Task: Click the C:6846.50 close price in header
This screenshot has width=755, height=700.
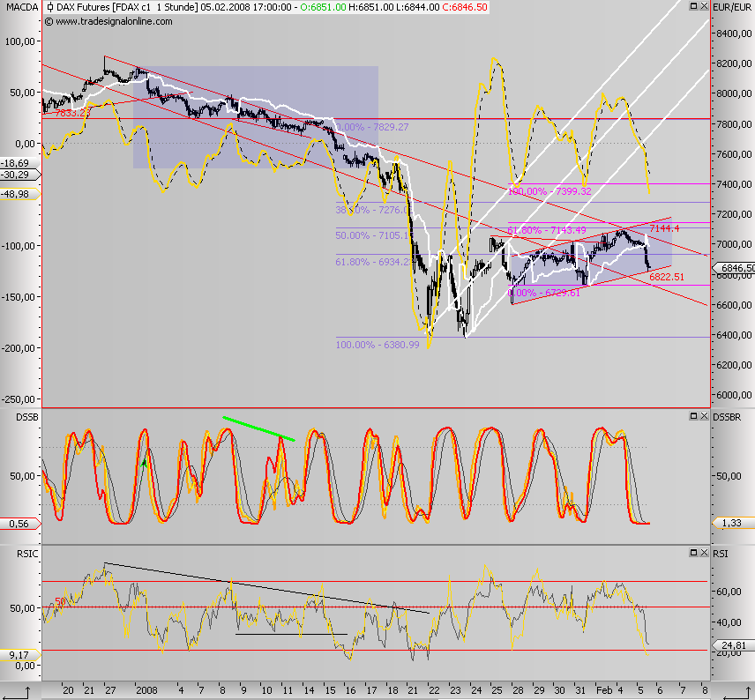Action: [x=465, y=7]
